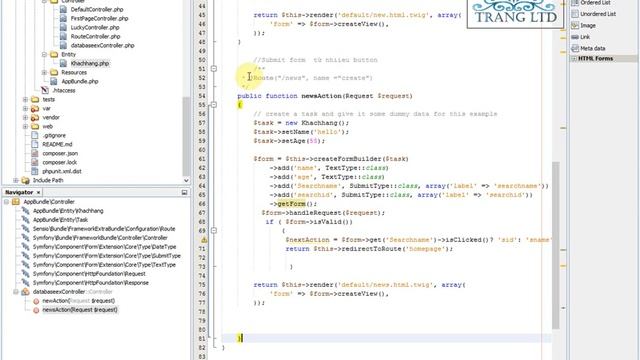Click the newsAction method icon
Viewport: 640px width, 360px height.
pyautogui.click(x=36, y=310)
